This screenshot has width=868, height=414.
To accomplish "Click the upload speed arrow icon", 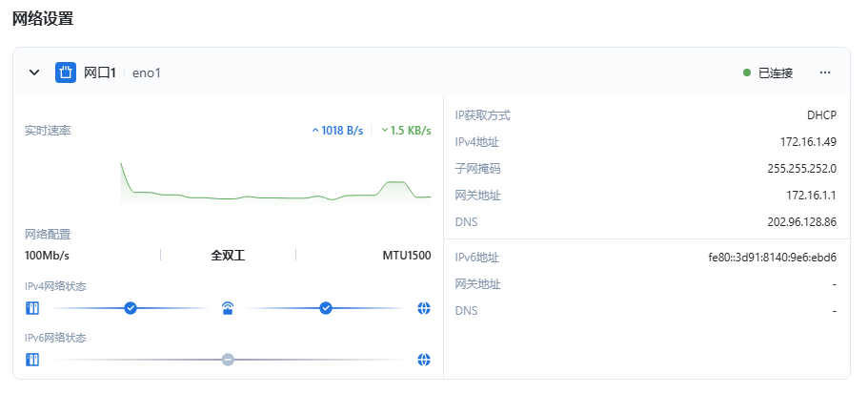I will point(315,131).
